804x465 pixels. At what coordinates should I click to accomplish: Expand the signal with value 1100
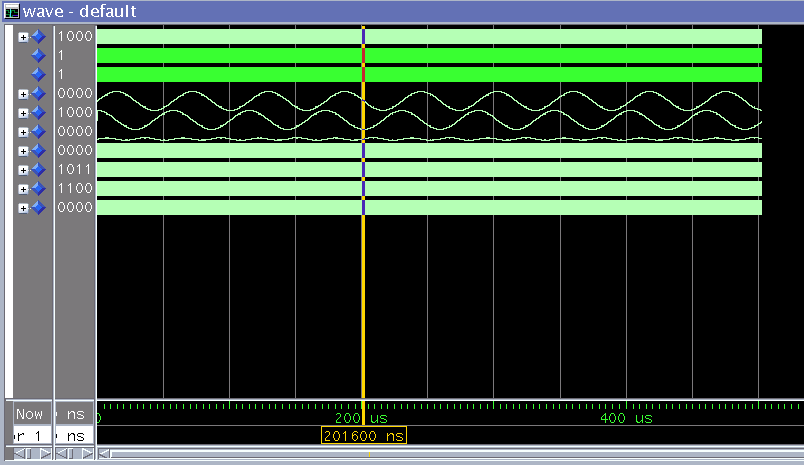click(x=23, y=189)
